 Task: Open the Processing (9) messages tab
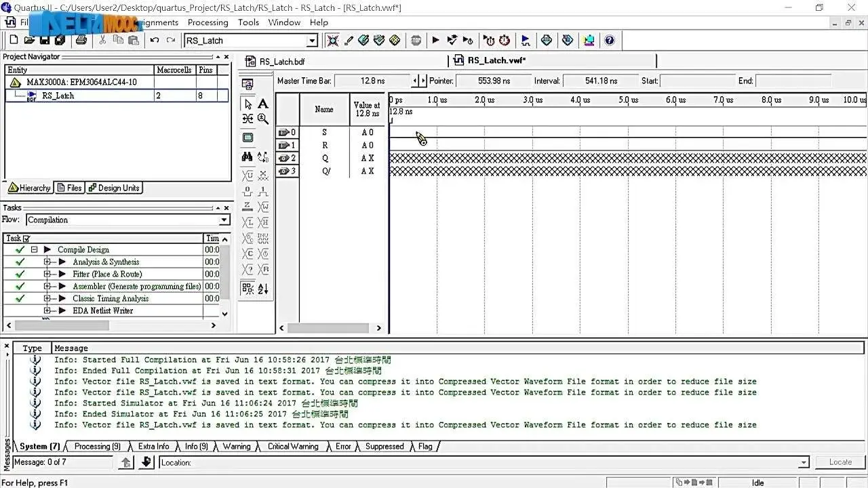point(97,446)
